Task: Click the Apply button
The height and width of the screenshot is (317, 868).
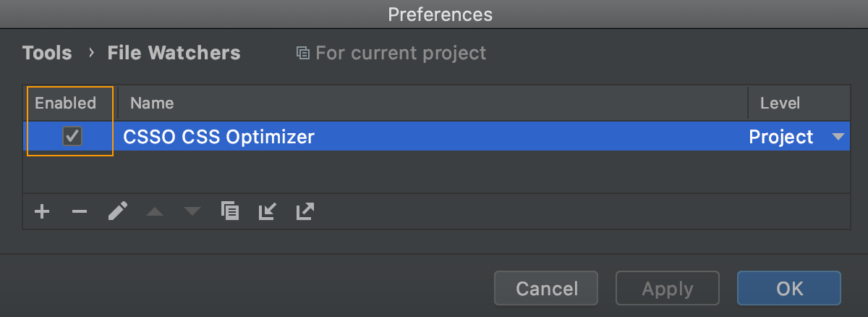Action: (x=667, y=289)
